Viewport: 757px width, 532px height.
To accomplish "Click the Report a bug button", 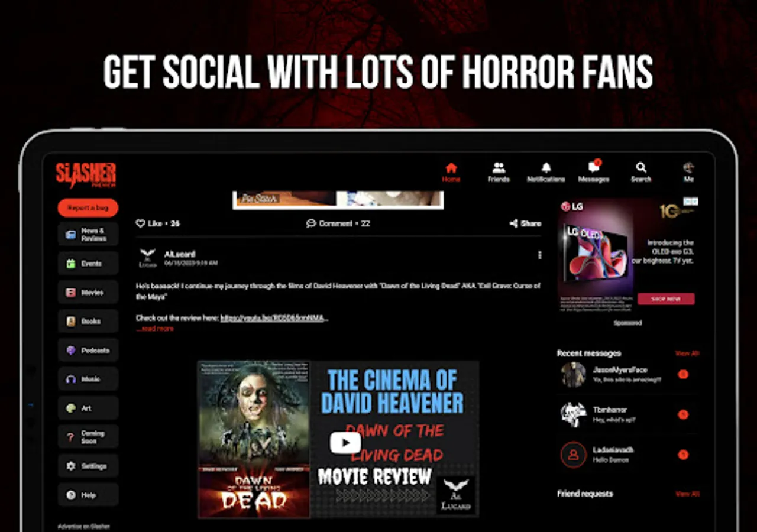I will tap(88, 208).
